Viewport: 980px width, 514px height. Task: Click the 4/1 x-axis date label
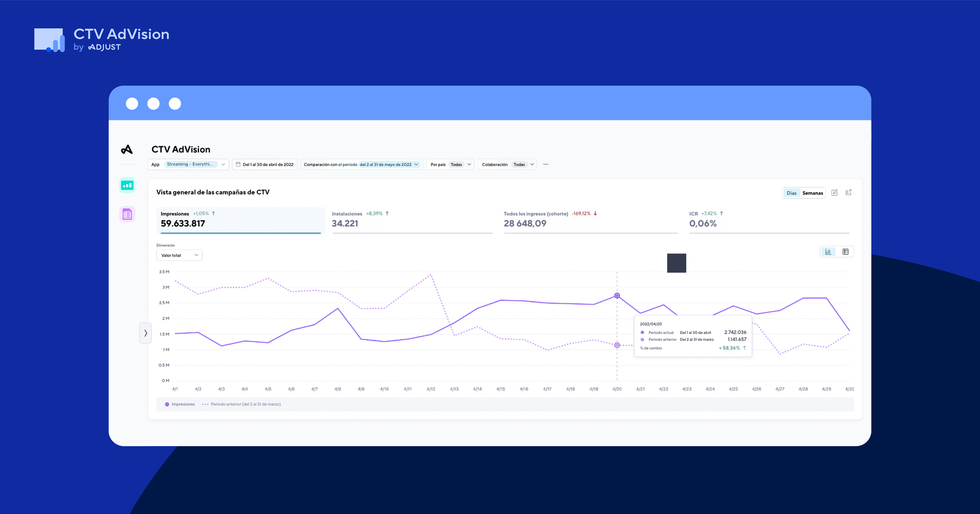(175, 389)
